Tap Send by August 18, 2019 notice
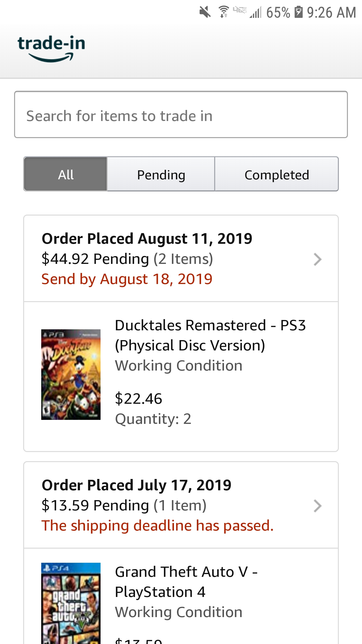Image resolution: width=362 pixels, height=644 pixels. [127, 279]
